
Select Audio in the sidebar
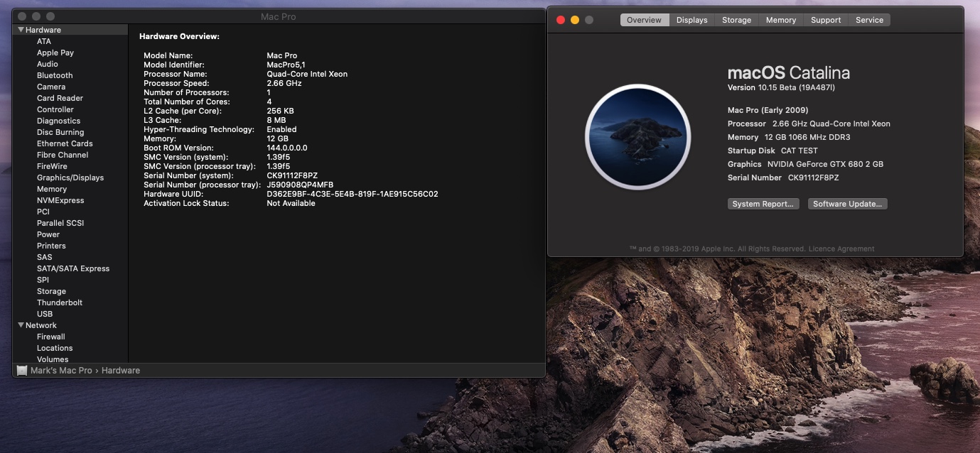click(x=48, y=64)
